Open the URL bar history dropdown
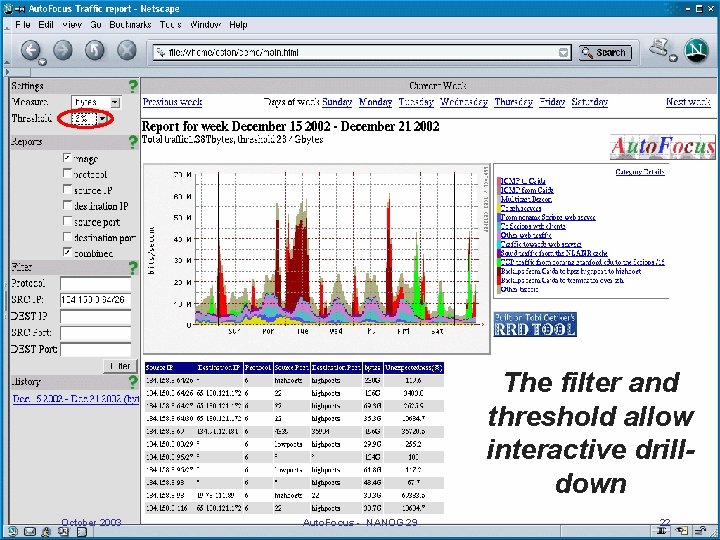This screenshot has height=540, width=720. click(564, 53)
